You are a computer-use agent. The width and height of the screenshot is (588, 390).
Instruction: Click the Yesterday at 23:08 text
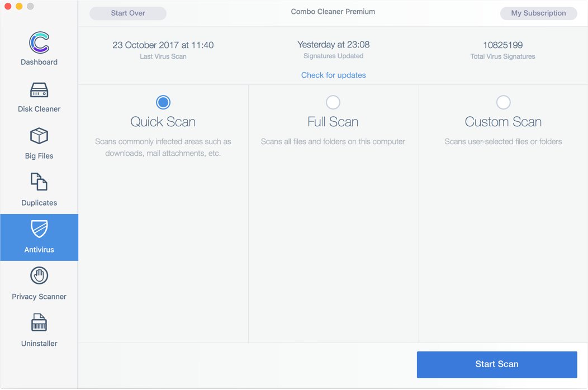pos(333,45)
